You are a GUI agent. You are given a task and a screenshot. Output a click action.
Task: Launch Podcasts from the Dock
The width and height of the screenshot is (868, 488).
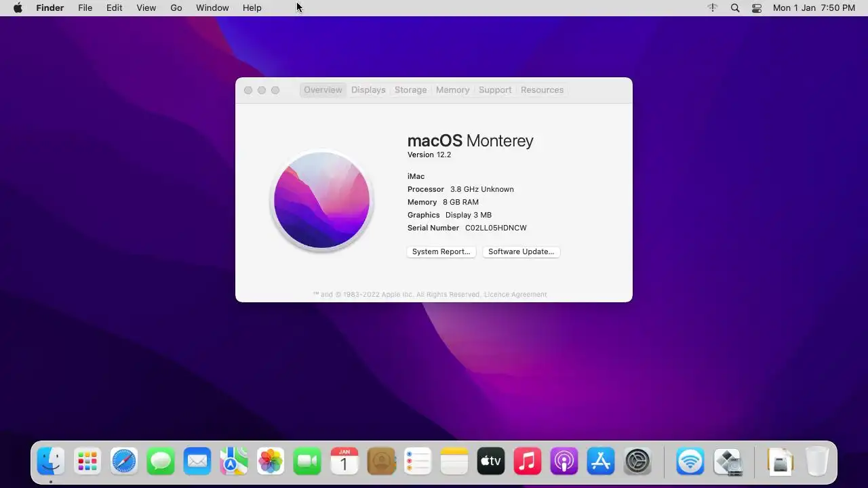pos(564,462)
